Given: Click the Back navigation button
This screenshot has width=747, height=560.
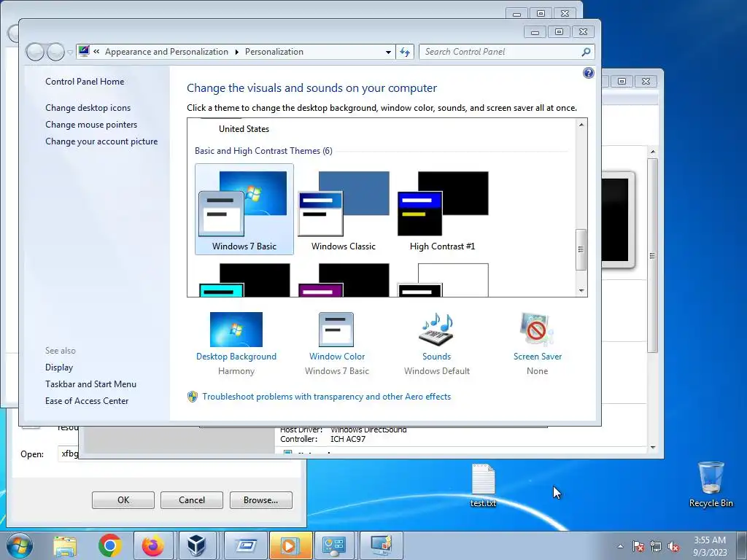Looking at the screenshot, I should (x=35, y=52).
